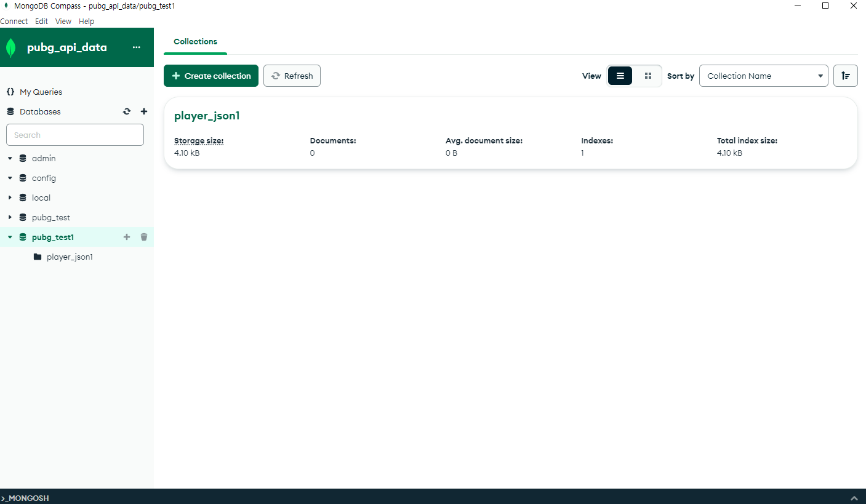Maximize the MongoDB Compass window
The height and width of the screenshot is (504, 866).
825,6
